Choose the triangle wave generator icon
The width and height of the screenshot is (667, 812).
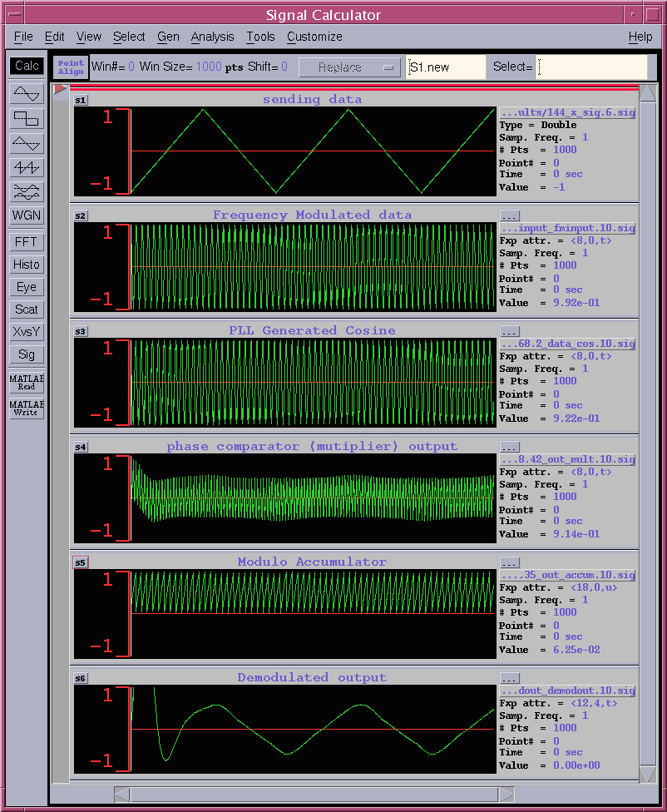tap(27, 143)
